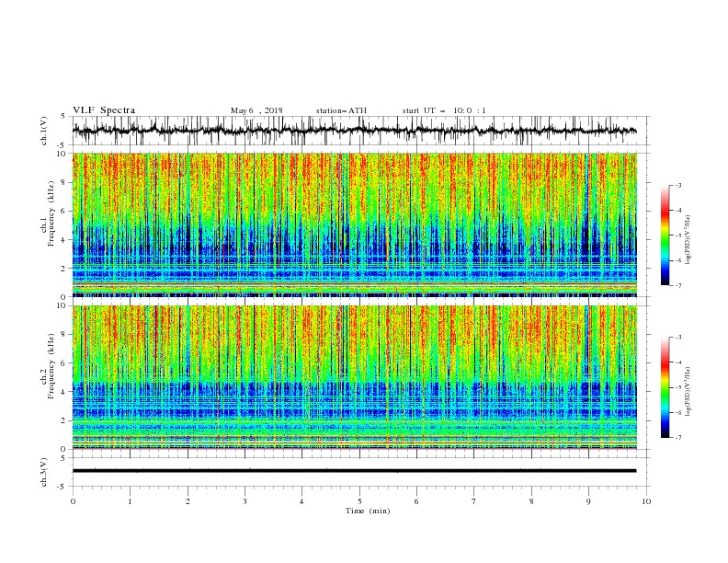Viewport: 728px width, 563px height.
Task: Click the "5" tick on ch.1(V) axis
Action: pyautogui.click(x=64, y=117)
